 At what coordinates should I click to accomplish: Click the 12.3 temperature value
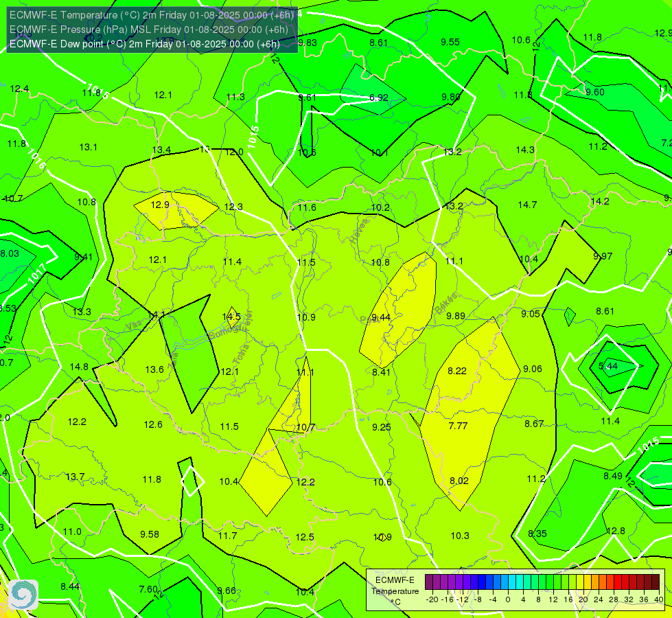pos(233,207)
